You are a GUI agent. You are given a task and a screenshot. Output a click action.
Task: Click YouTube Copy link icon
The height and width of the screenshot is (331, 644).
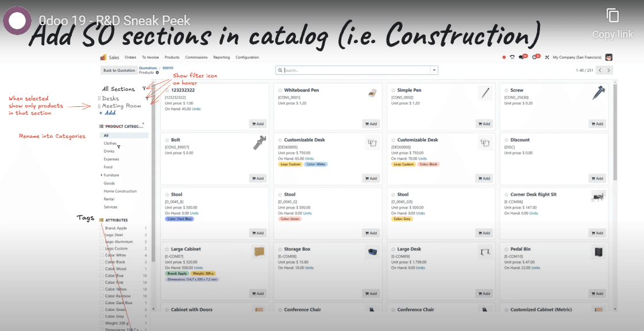pyautogui.click(x=612, y=16)
